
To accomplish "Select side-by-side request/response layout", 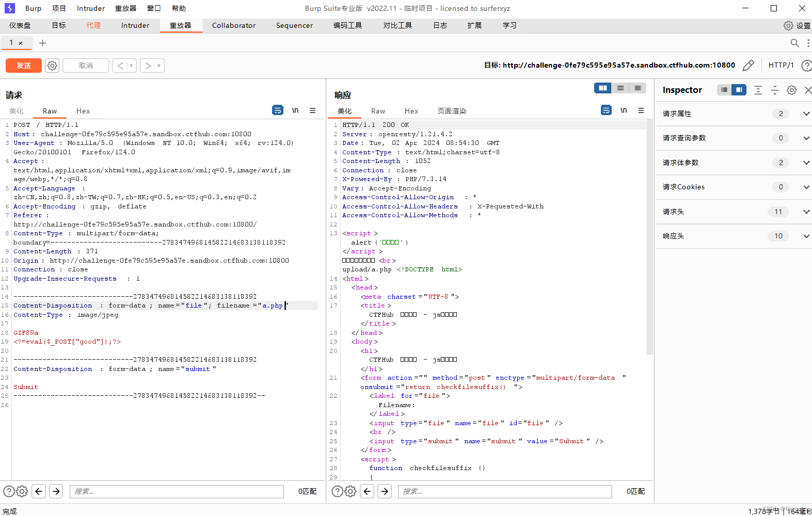I will [x=603, y=88].
